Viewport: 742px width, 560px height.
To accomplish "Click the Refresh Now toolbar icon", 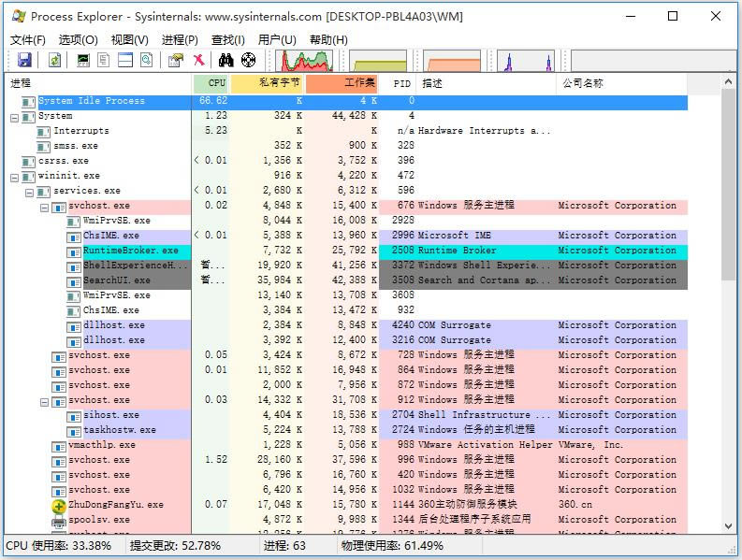I will pos(55,60).
